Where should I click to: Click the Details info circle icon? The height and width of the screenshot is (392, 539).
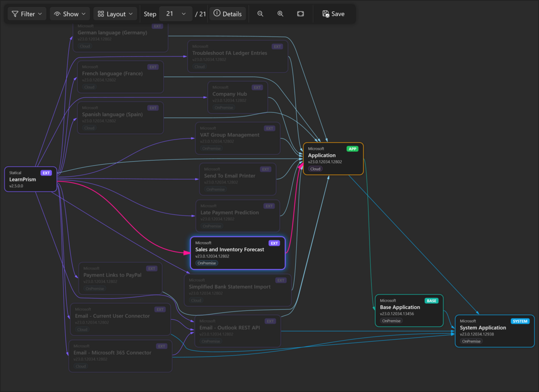[217, 13]
